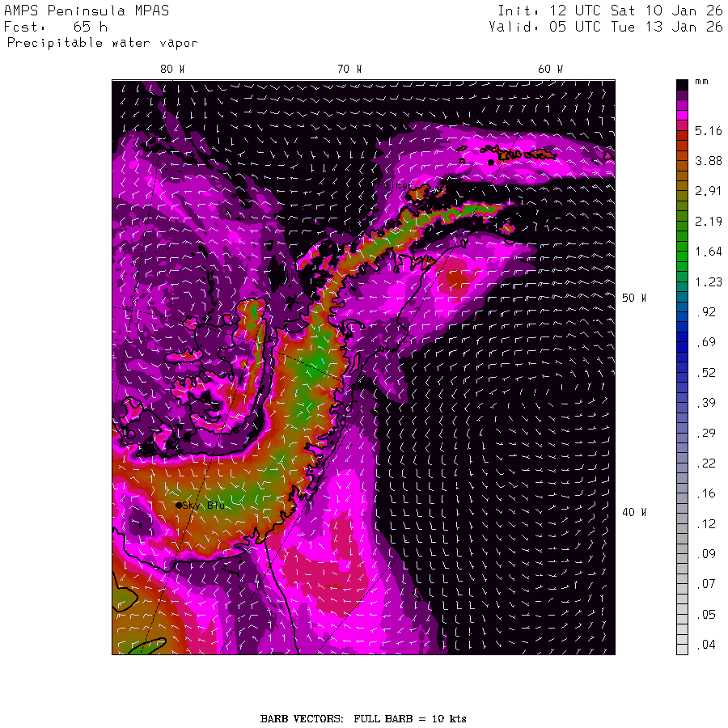Click the mm units label above color bar
Viewport: 728px width, 728px height.
coord(701,83)
